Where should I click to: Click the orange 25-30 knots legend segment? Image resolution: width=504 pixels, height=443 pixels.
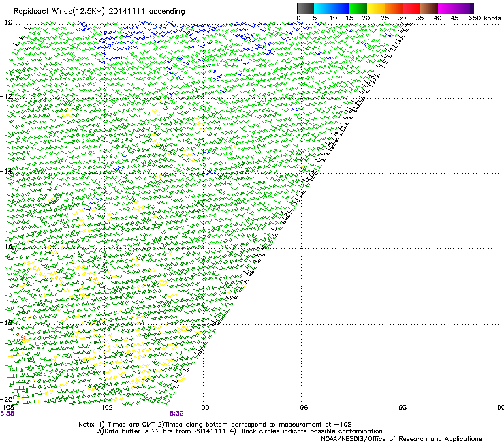point(394,8)
